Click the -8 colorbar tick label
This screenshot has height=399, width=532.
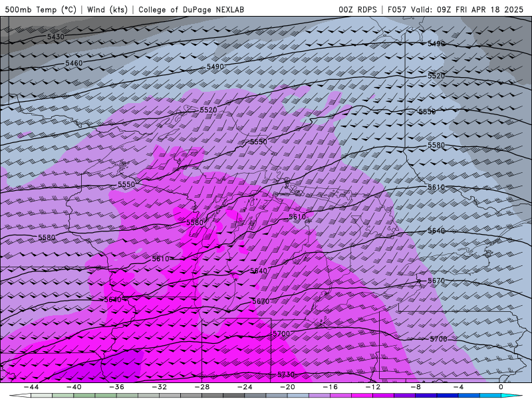click(416, 387)
